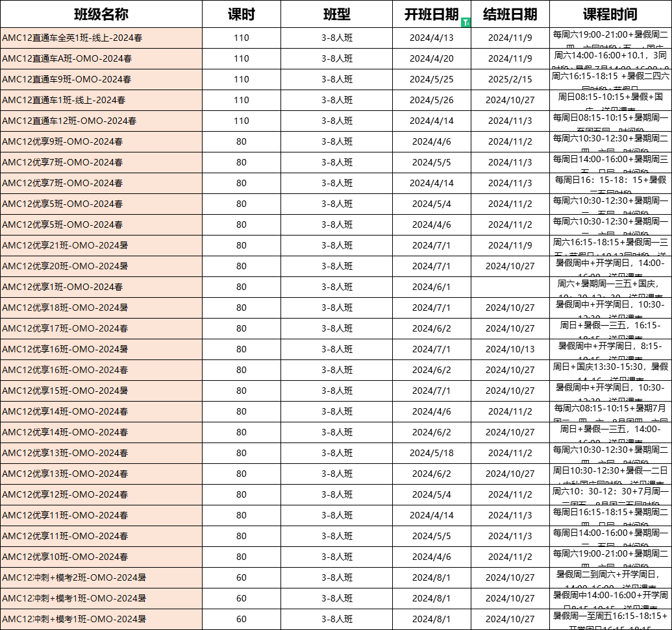Click schedule cell 周日+暑假一三五，16:15-
This screenshot has width=672, height=630.
pos(610,328)
